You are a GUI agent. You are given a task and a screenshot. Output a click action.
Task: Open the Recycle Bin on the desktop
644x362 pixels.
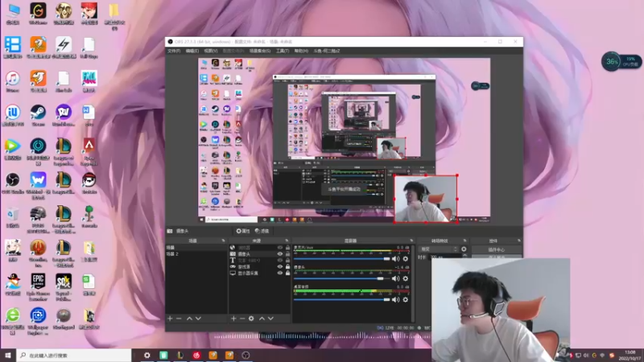point(13,217)
